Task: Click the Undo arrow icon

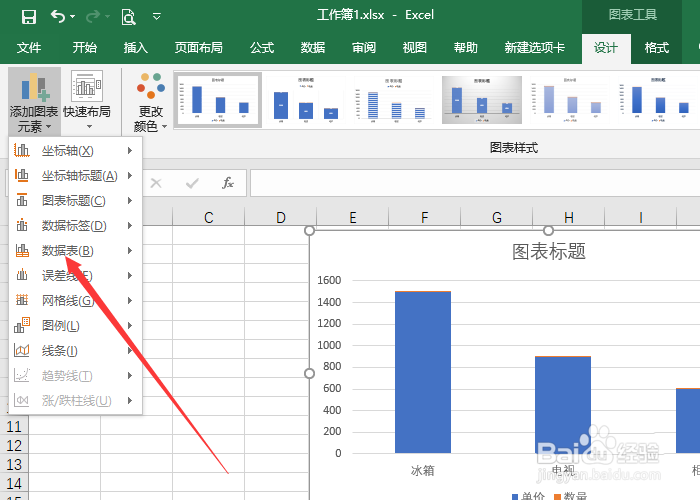Action: [58, 17]
